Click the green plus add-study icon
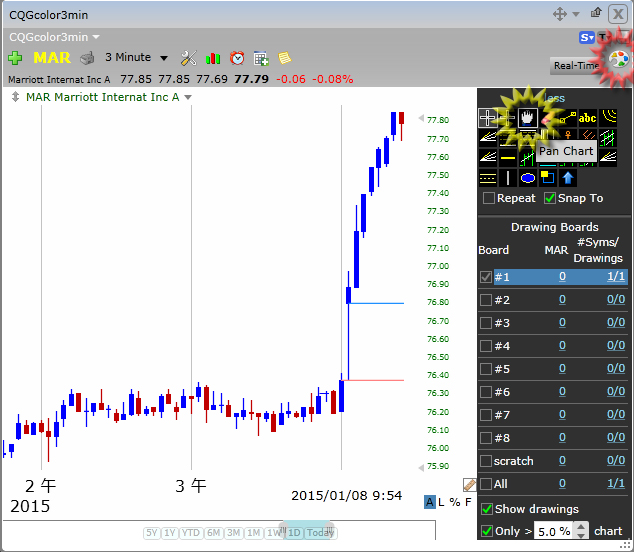 coord(15,58)
